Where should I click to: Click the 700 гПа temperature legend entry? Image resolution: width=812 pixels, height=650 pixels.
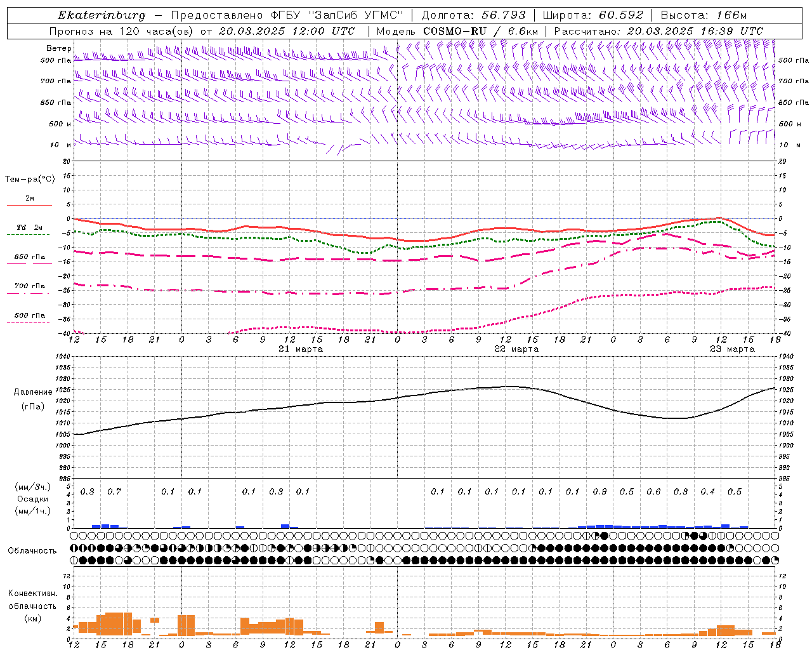[x=30, y=286]
